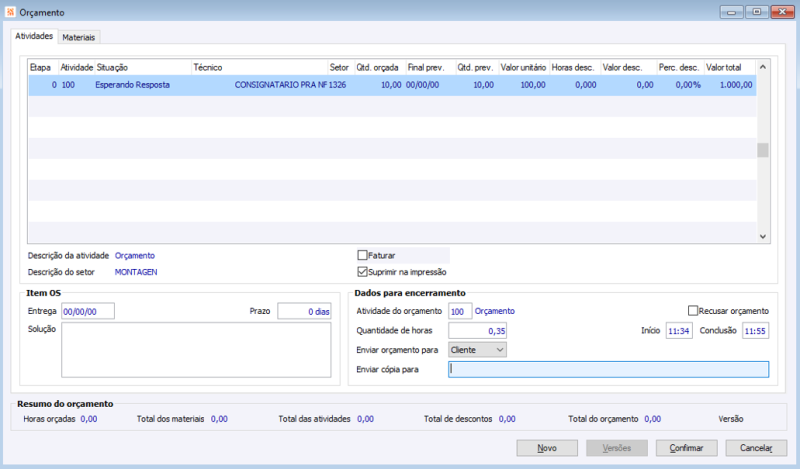Click the Valor desc. column header
This screenshot has width=800, height=469.
click(x=629, y=67)
